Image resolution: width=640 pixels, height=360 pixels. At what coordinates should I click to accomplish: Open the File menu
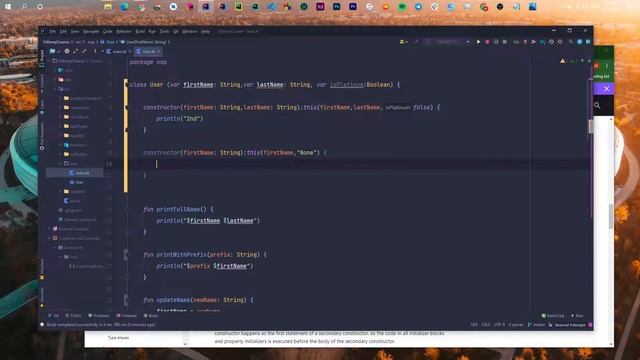coord(52,31)
